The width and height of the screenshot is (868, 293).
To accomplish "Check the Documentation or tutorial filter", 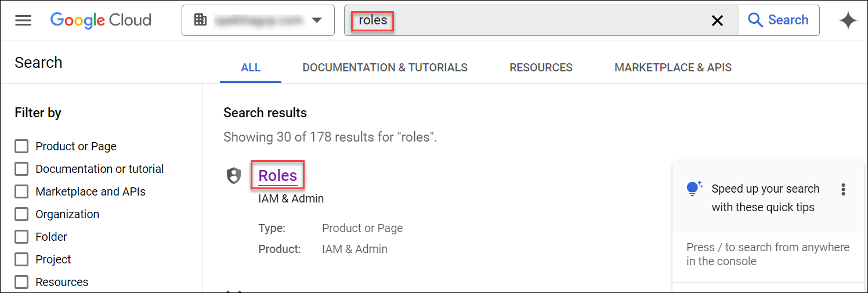I will pos(21,169).
